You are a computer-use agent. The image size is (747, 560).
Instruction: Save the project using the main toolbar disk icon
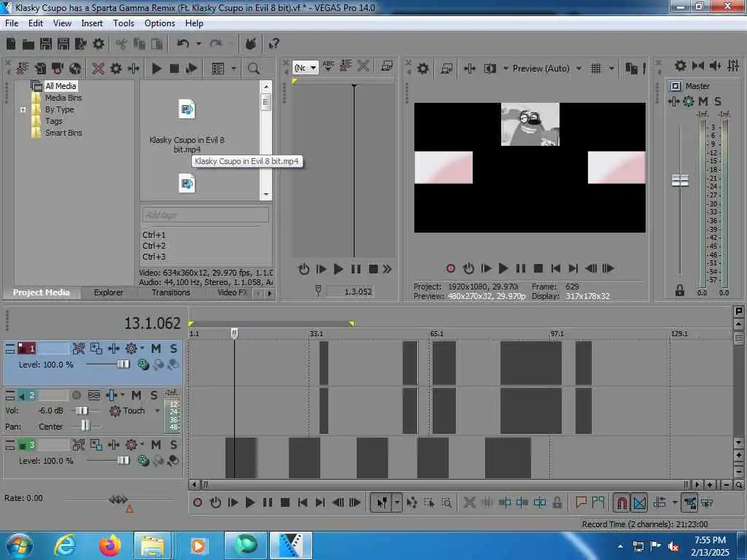(46, 44)
